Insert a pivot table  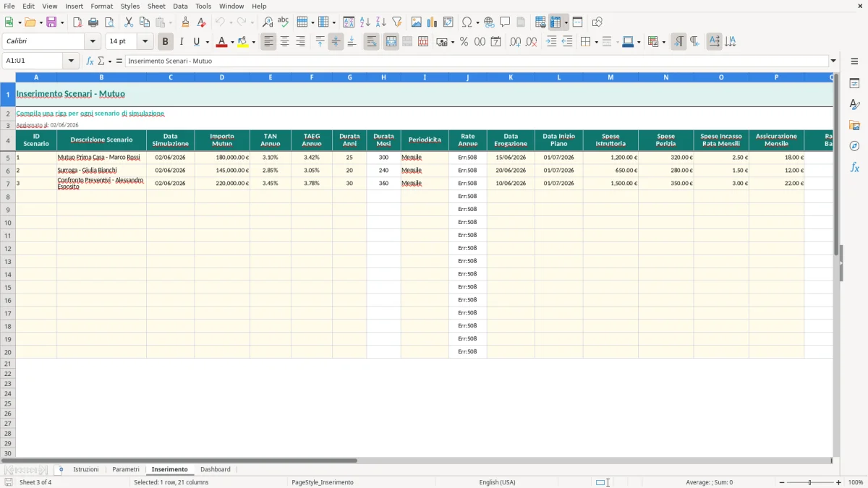click(448, 22)
